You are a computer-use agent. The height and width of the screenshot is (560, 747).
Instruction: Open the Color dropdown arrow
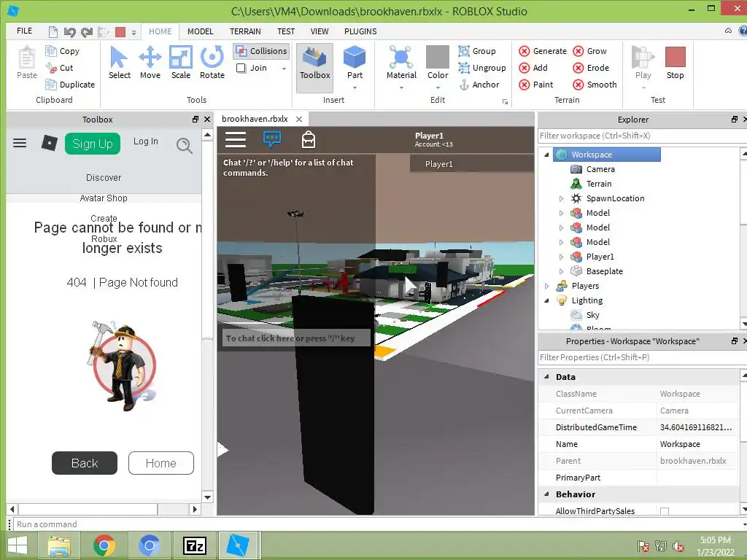pos(438,87)
